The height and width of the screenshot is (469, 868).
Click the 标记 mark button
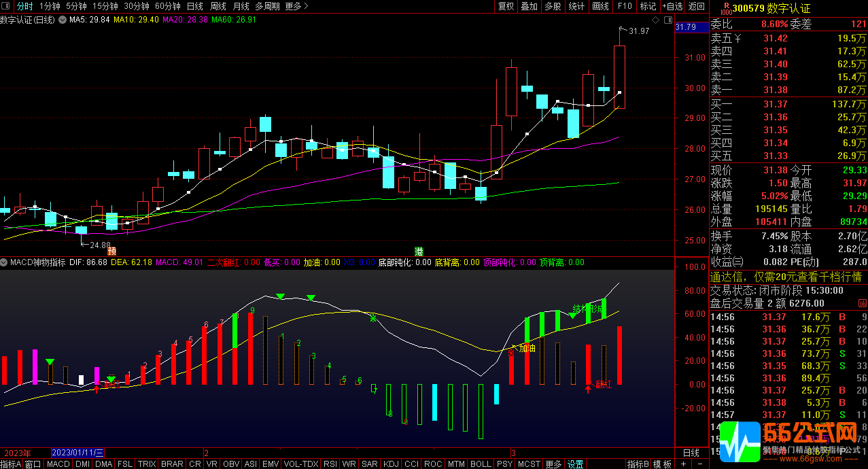pos(648,6)
